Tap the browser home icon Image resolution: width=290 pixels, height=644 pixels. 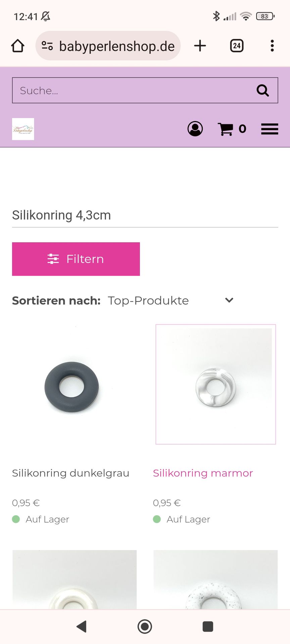[x=18, y=46]
